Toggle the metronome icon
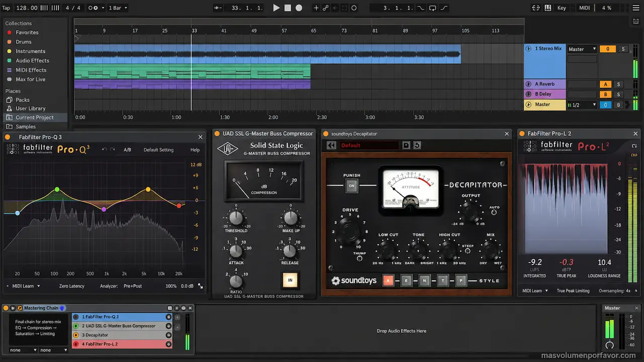Viewport: 644px width, 362px height. tap(93, 8)
